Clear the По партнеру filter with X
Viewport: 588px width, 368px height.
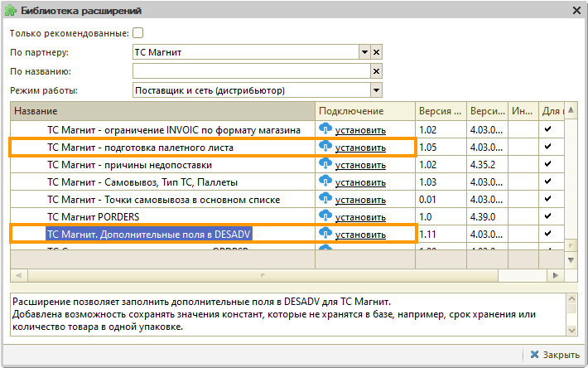pyautogui.click(x=376, y=52)
